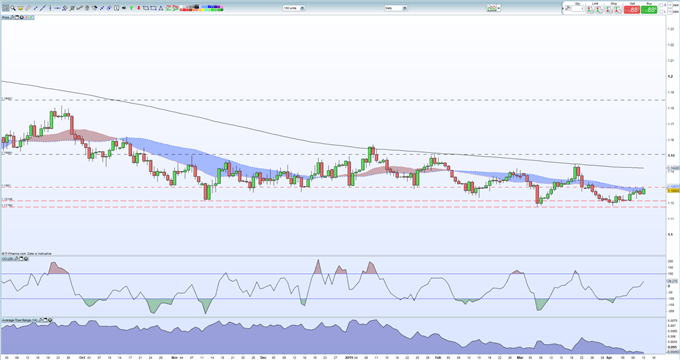680x360 pixels.
Task: Expand the order panel collapse arrow
Action: [562, 8]
